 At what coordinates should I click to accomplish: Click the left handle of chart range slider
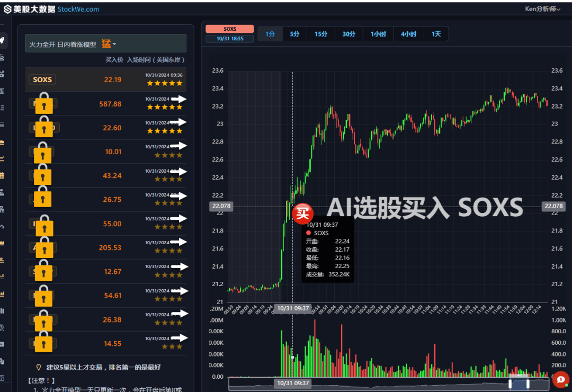tap(510, 384)
